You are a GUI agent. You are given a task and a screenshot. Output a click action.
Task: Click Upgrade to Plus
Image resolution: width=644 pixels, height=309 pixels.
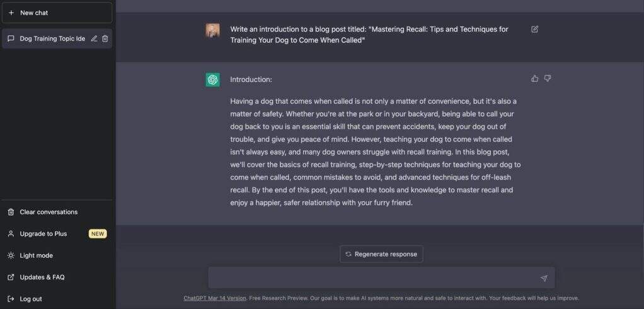click(x=43, y=234)
